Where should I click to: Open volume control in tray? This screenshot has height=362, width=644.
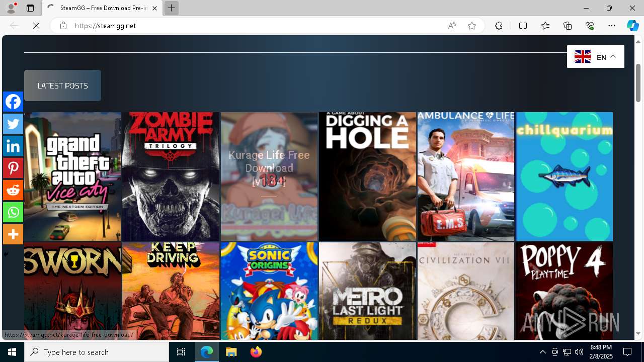coord(579,352)
